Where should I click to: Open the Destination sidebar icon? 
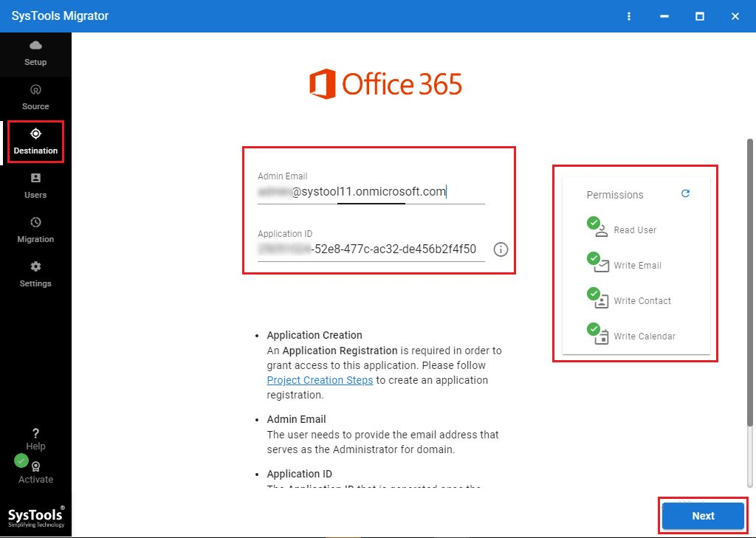click(35, 141)
